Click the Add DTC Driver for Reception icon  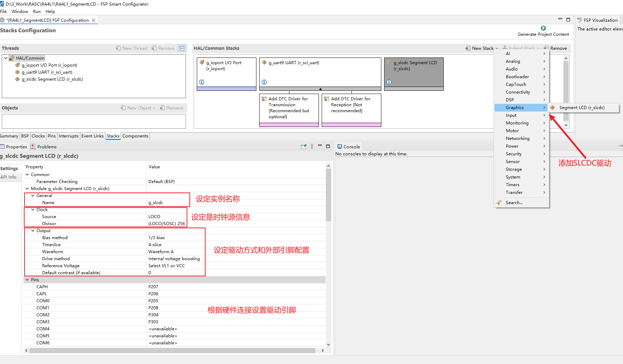(327, 99)
